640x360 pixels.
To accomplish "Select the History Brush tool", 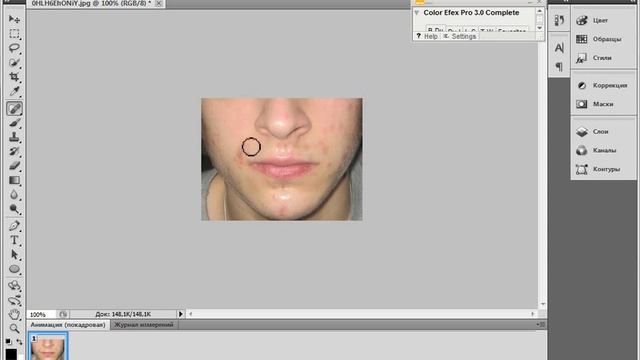I will (14, 151).
